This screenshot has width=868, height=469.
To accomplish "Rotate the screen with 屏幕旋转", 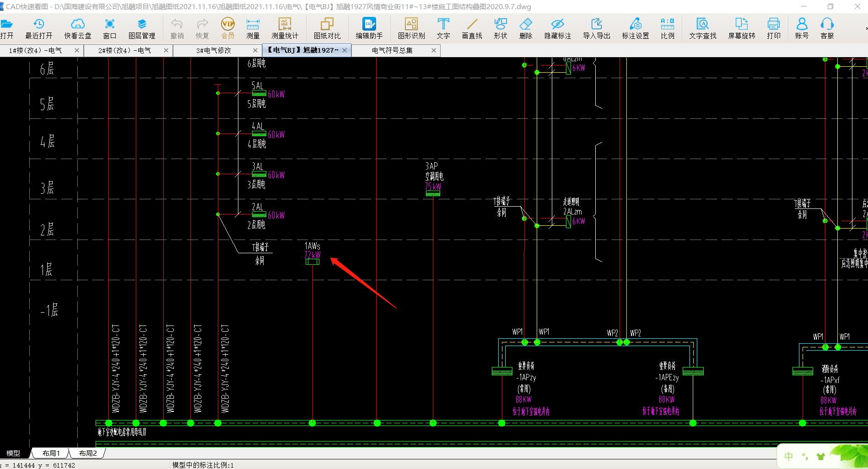I will pyautogui.click(x=742, y=29).
